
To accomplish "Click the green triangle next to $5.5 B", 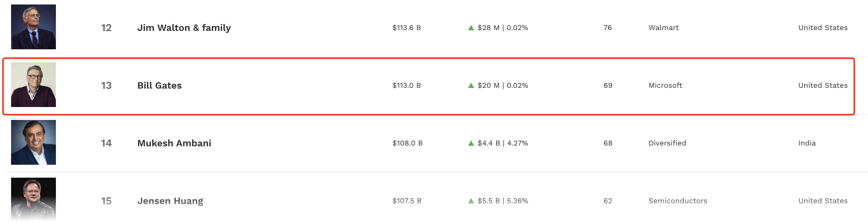I will (471, 201).
